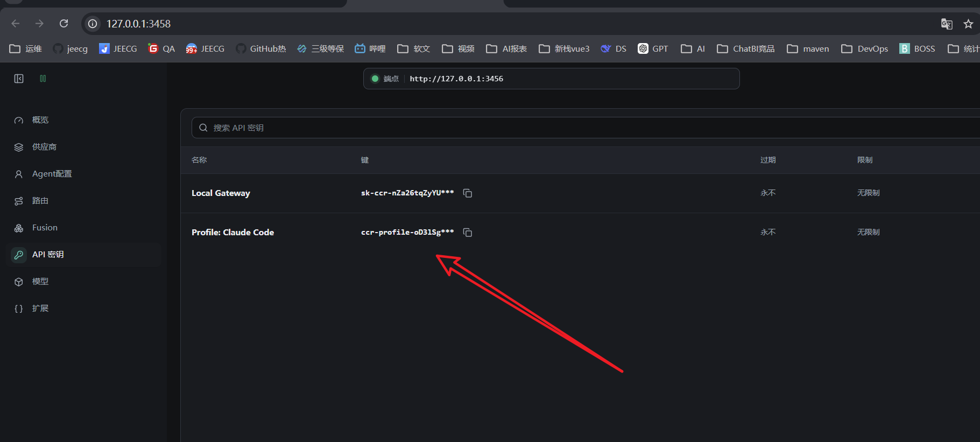Open the 视频 bookmark folder
Screen dimensions: 980x442
pos(458,49)
